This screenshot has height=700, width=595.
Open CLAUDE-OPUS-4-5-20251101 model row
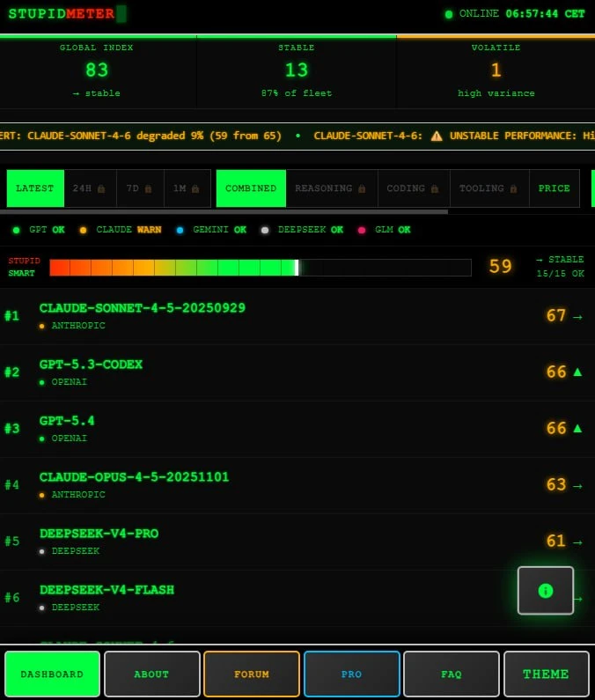click(x=297, y=485)
